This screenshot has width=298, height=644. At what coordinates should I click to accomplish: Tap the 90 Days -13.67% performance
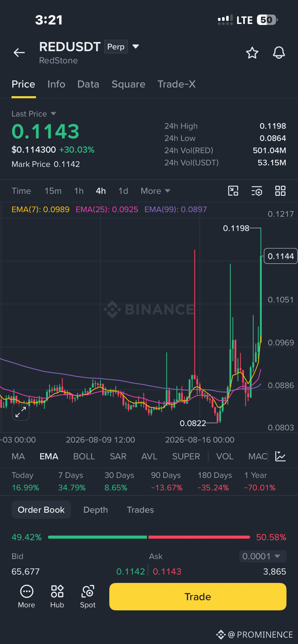coord(167,481)
